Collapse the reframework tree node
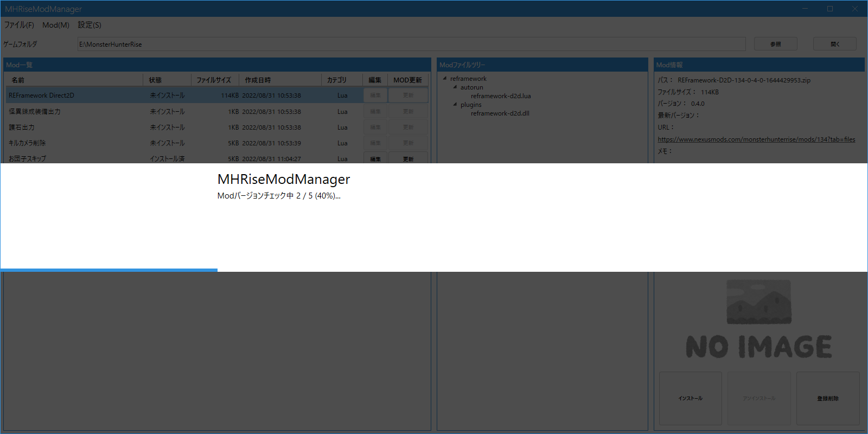This screenshot has height=434, width=868. point(445,78)
